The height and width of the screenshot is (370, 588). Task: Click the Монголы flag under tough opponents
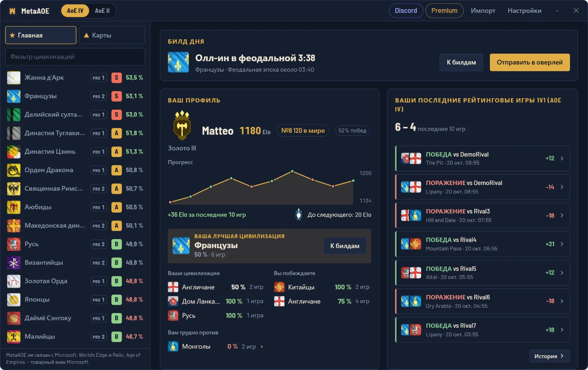coord(173,346)
